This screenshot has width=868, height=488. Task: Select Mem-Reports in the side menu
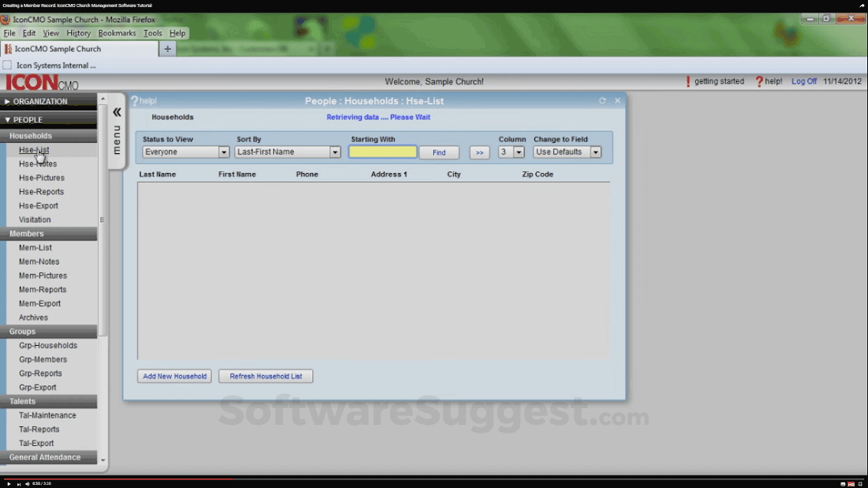[x=42, y=290]
